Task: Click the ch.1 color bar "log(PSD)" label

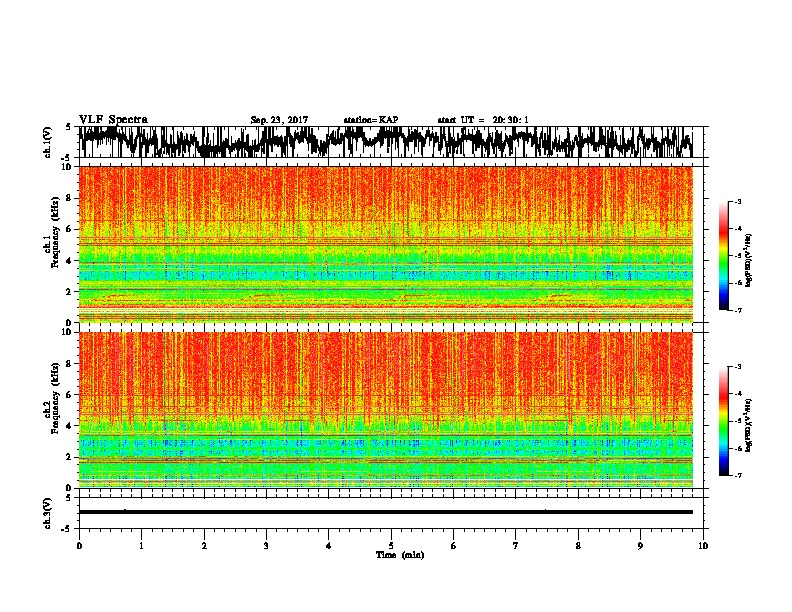Action: click(749, 260)
